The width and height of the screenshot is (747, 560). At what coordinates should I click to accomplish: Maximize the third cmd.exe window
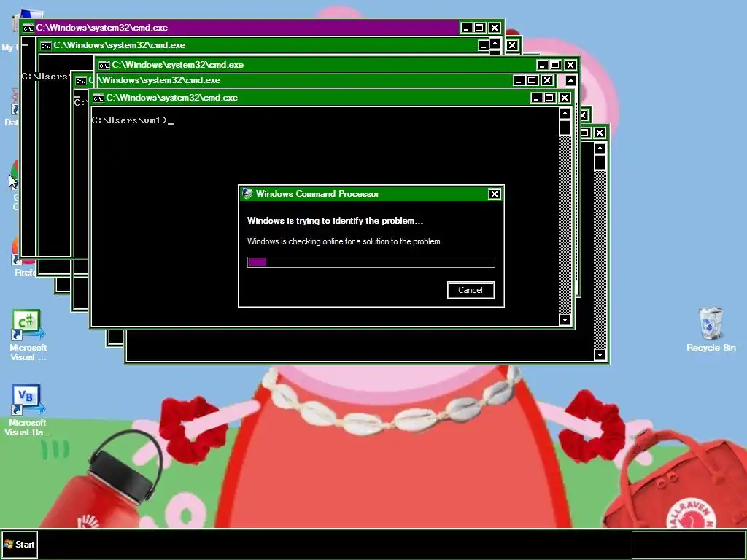tap(555, 65)
